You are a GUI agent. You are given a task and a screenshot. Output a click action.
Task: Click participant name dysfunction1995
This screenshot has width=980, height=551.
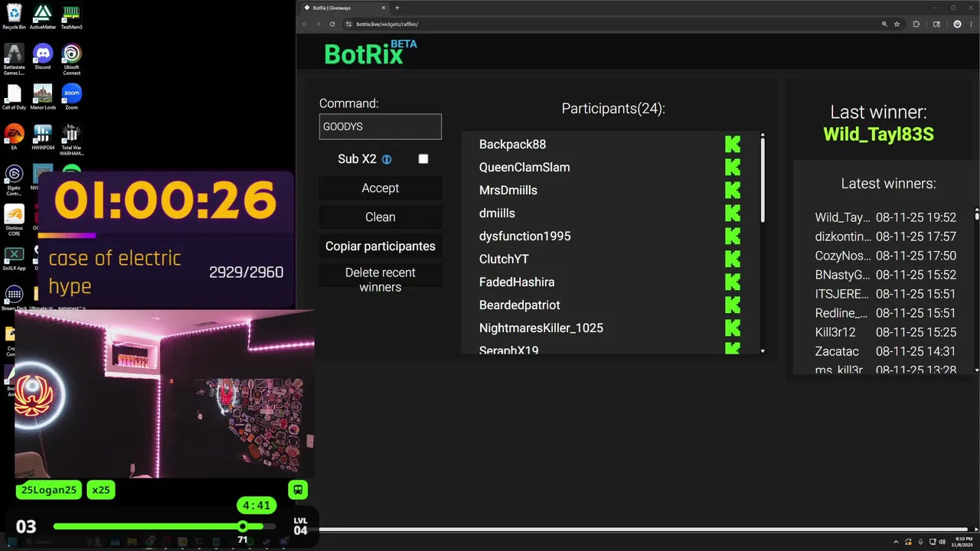pyautogui.click(x=525, y=236)
